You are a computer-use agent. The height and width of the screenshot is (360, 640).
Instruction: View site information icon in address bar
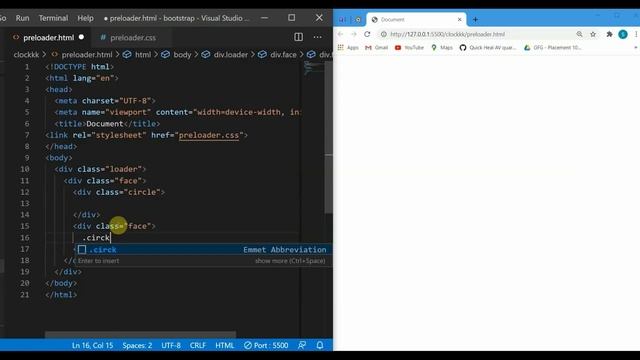pyautogui.click(x=384, y=34)
